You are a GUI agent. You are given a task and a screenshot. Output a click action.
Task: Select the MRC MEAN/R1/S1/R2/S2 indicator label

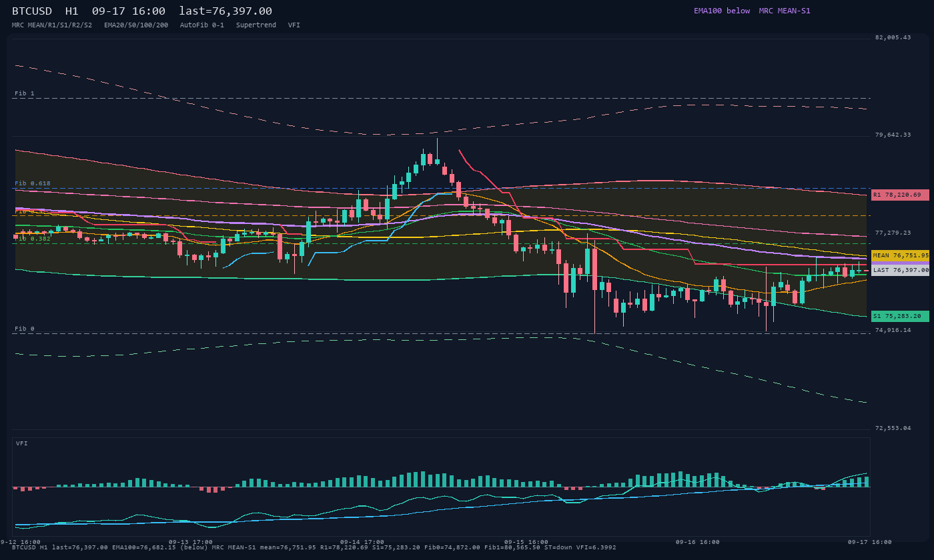[52, 25]
